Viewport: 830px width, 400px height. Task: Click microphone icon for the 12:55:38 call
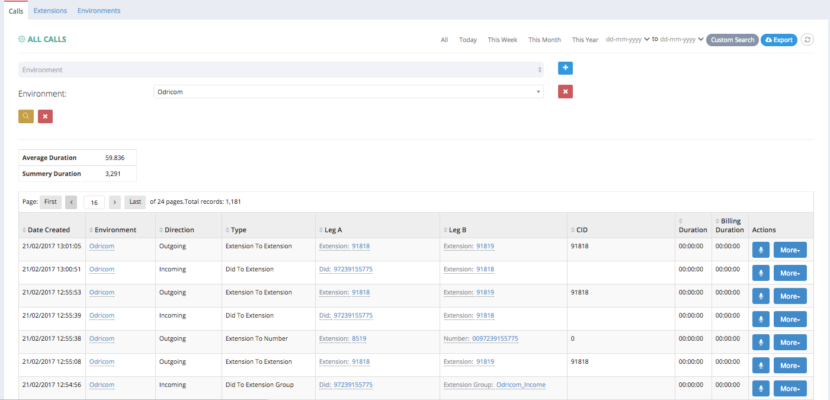coord(760,341)
